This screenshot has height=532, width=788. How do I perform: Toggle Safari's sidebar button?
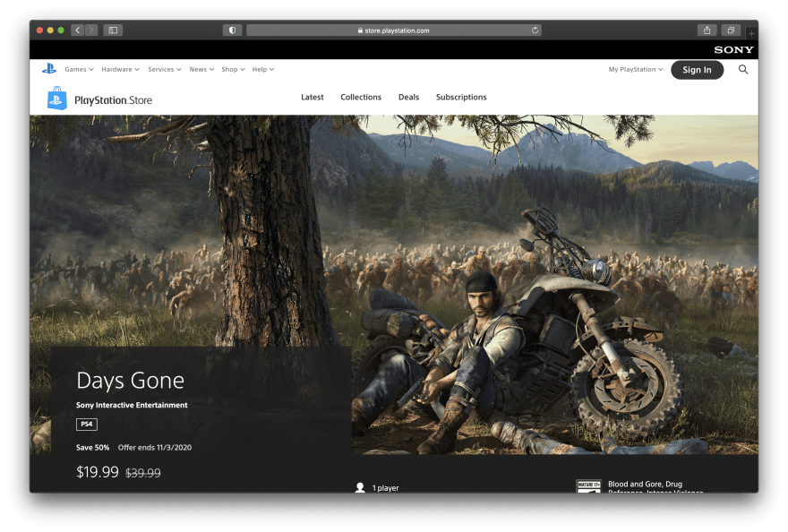[x=113, y=30]
